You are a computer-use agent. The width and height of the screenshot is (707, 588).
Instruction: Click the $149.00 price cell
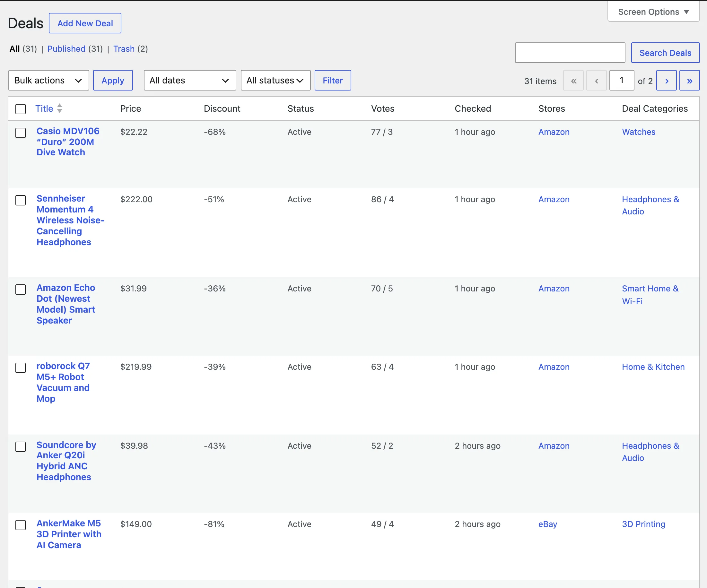tap(136, 524)
